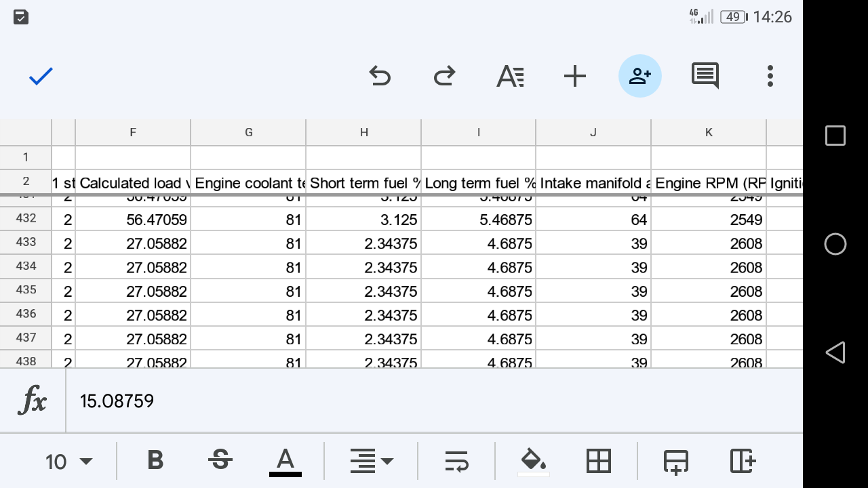Undo the last action
The width and height of the screenshot is (868, 488).
[380, 76]
